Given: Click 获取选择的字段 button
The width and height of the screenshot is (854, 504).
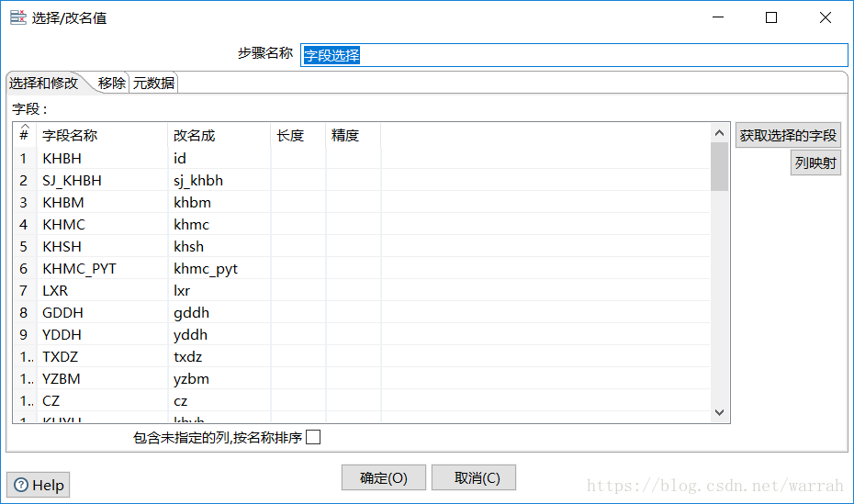Looking at the screenshot, I should pos(788,135).
